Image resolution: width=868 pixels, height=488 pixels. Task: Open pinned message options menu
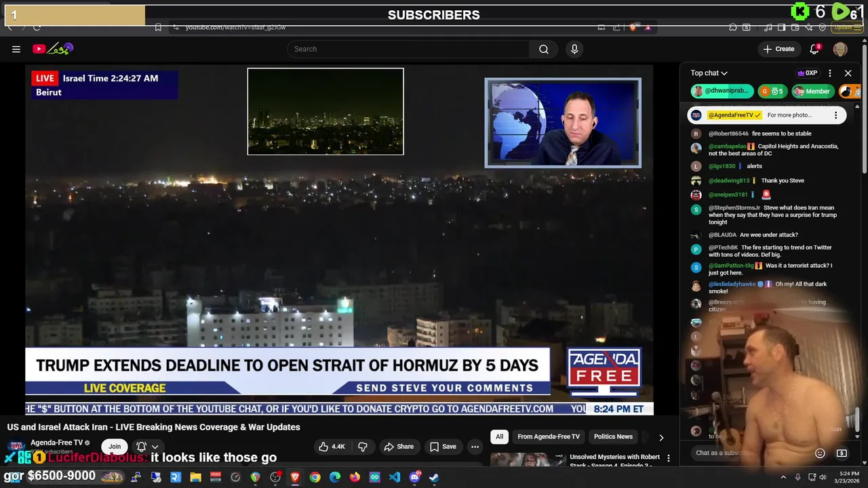click(835, 115)
